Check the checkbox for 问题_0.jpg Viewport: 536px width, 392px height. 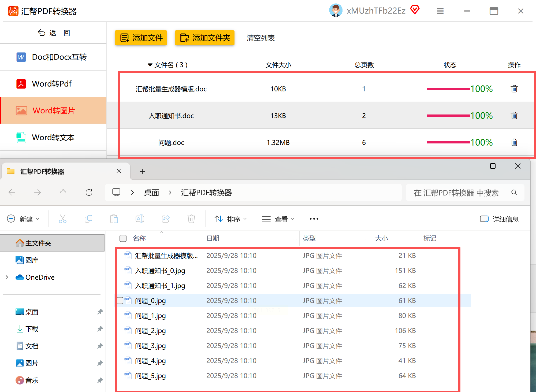click(120, 301)
